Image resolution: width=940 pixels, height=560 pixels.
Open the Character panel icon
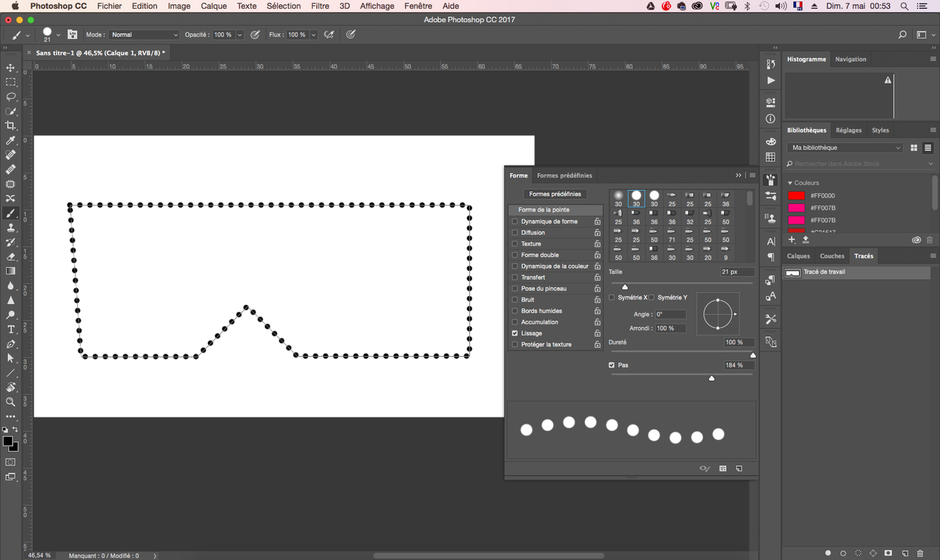click(x=770, y=241)
